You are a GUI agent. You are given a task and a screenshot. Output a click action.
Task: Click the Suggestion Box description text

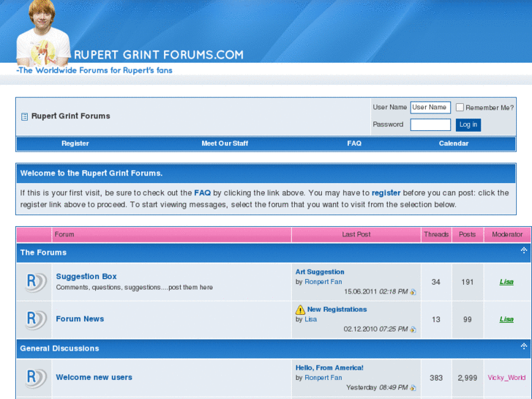point(135,287)
